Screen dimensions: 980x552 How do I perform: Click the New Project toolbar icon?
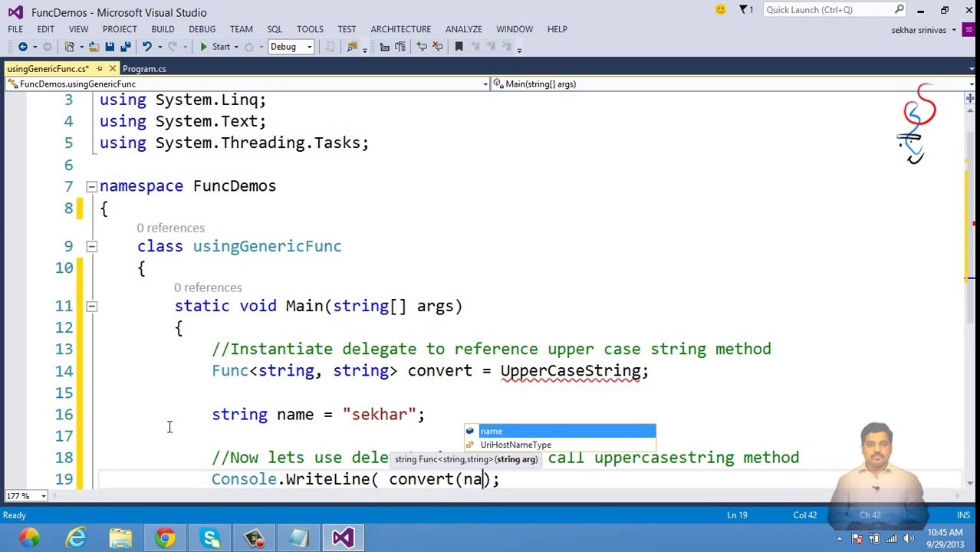click(69, 47)
